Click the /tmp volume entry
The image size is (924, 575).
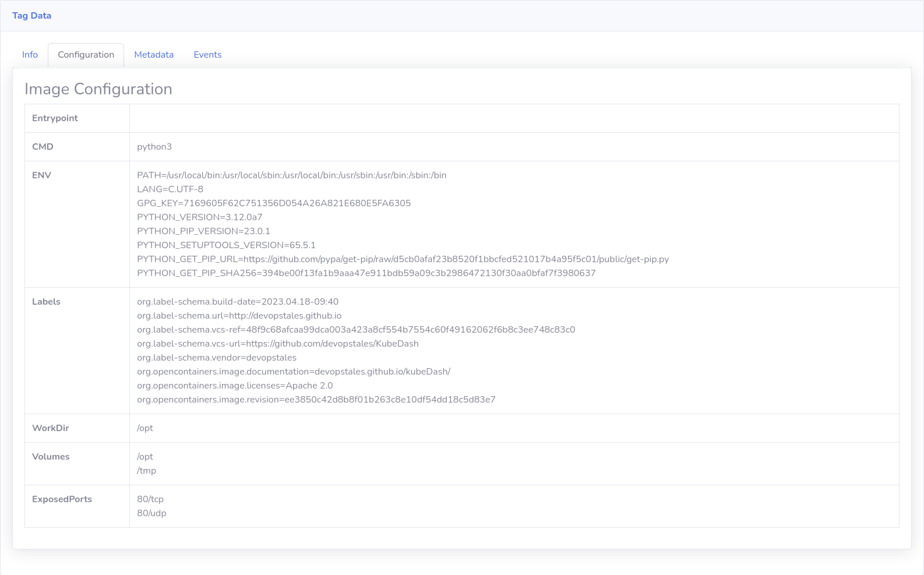tap(146, 471)
